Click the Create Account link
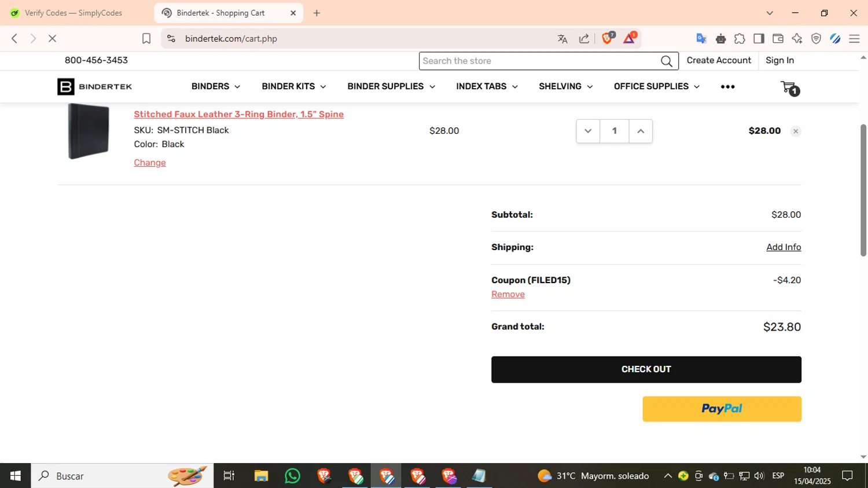The width and height of the screenshot is (868, 488). 719,60
